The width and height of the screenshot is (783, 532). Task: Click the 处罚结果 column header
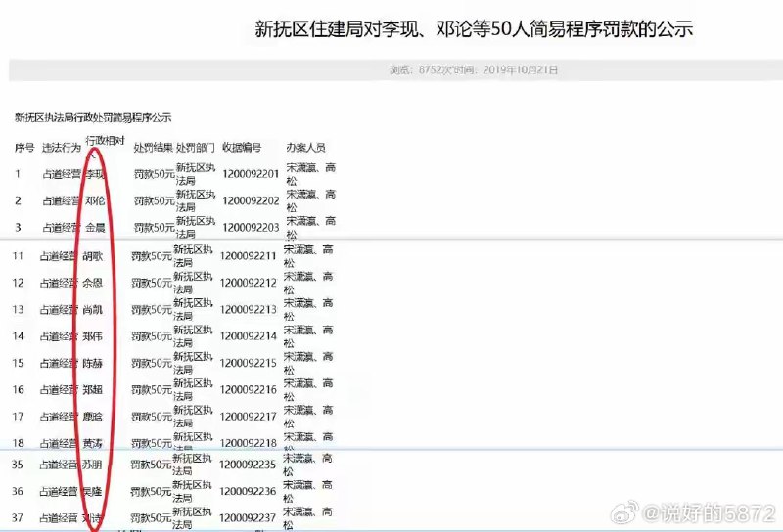coord(153,148)
